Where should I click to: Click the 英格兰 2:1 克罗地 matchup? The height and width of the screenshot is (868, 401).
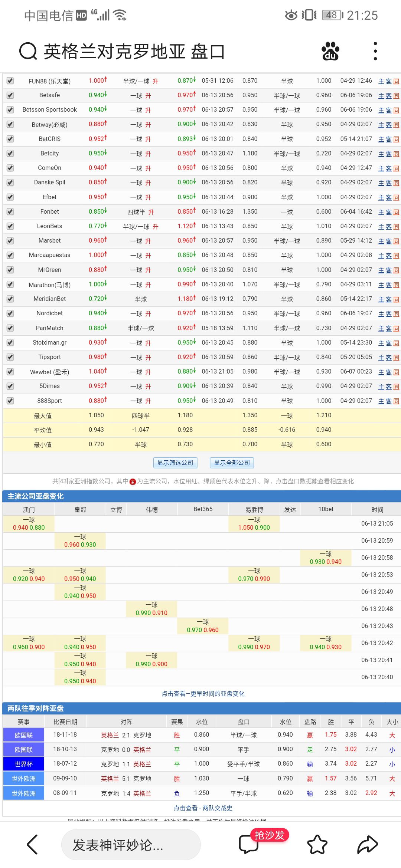[x=126, y=735]
